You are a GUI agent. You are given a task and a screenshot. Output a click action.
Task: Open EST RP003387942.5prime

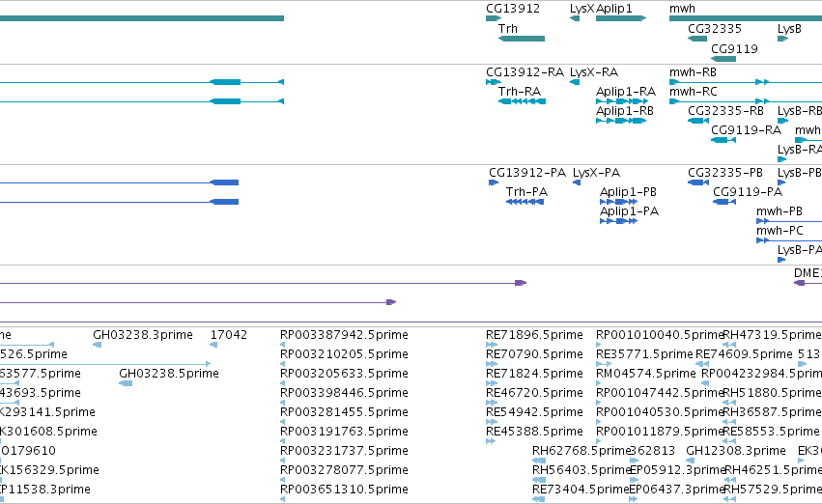point(344,335)
